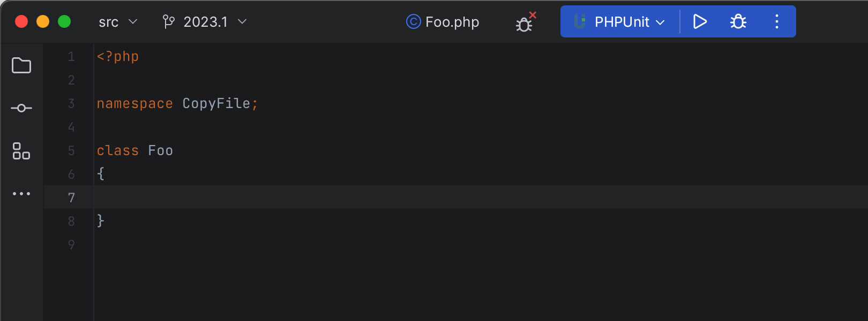Start debugging PHPUnit with the debug icon

click(738, 22)
